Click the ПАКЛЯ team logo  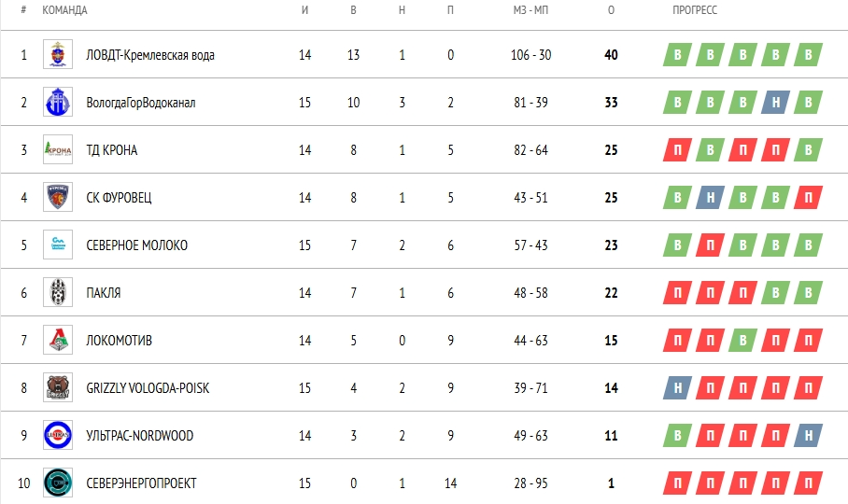click(x=58, y=292)
